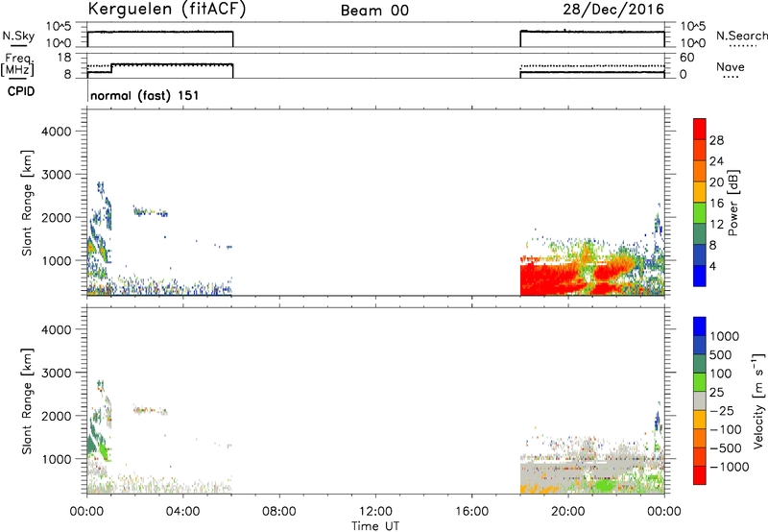Screen dimensions: 768x532
Task: Click the 28 tick on power colorbar
Action: tap(716, 140)
